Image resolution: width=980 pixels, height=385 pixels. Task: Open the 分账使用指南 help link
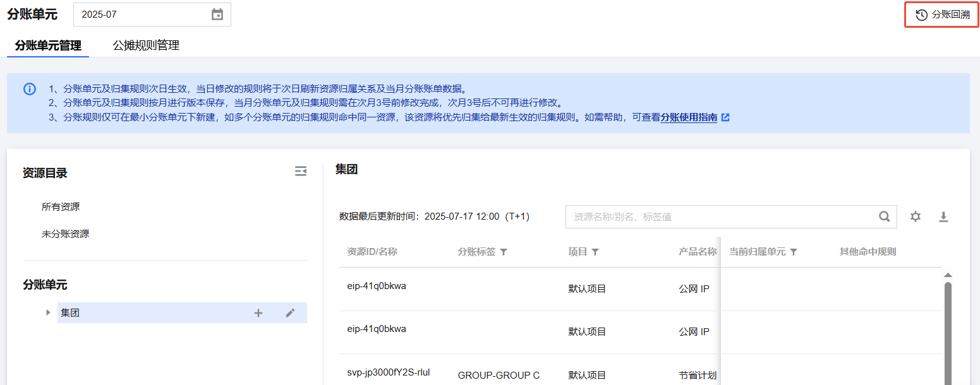(689, 117)
